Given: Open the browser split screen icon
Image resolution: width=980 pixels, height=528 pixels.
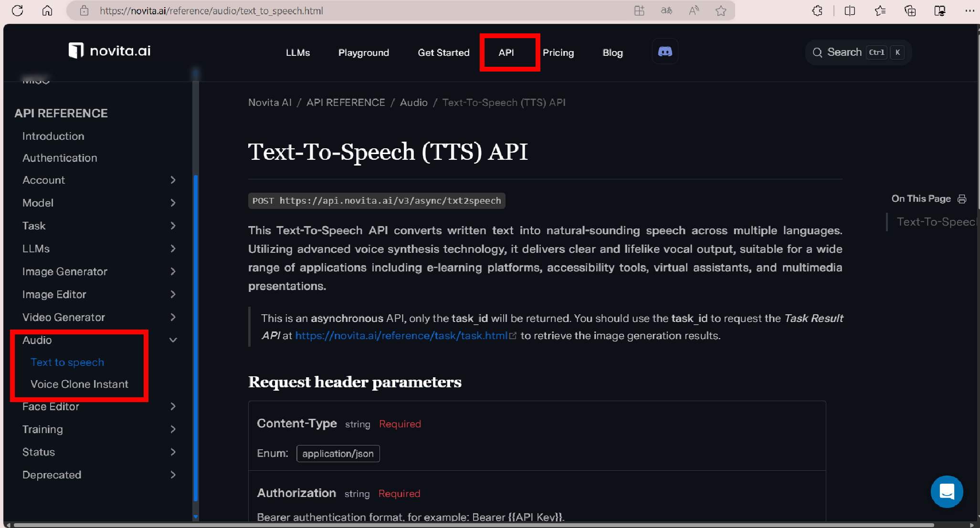Looking at the screenshot, I should point(850,10).
